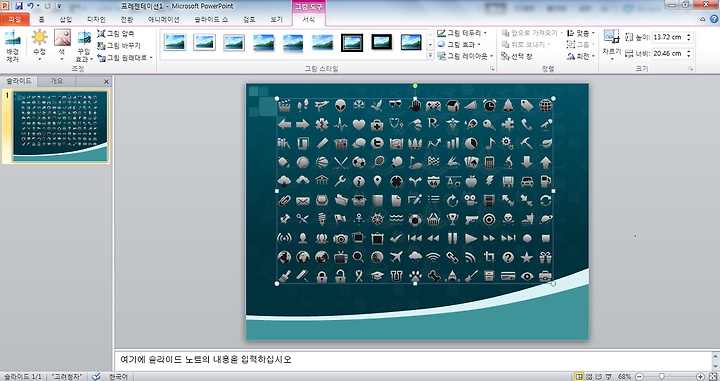Image resolution: width=720 pixels, height=381 pixels.
Task: Click the Redo icon in quick access toolbar
Action: (x=47, y=6)
